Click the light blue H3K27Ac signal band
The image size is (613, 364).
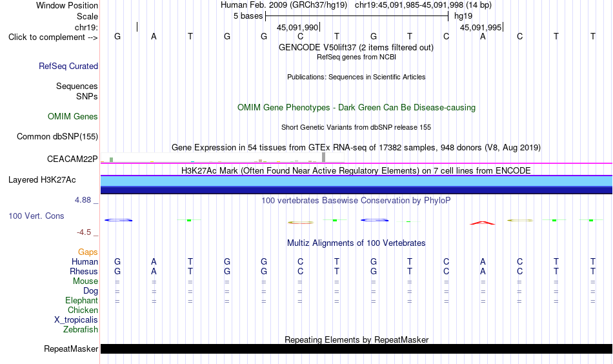(356, 181)
